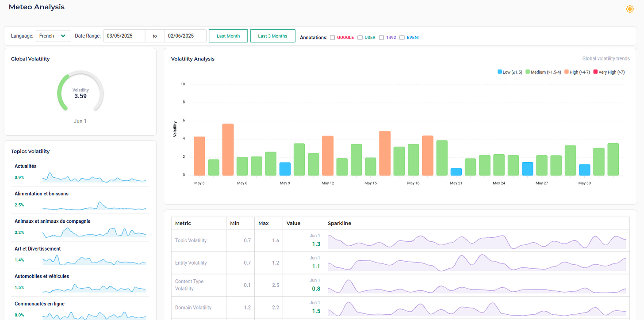Image resolution: width=644 pixels, height=320 pixels.
Task: Toggle the orange High legend swatch
Action: tap(566, 72)
